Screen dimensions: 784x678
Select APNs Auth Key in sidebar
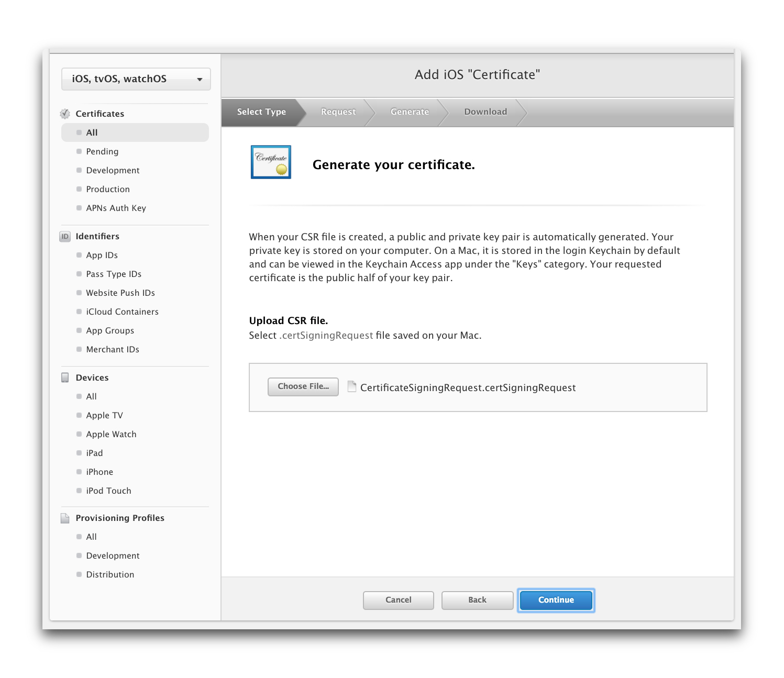click(116, 208)
